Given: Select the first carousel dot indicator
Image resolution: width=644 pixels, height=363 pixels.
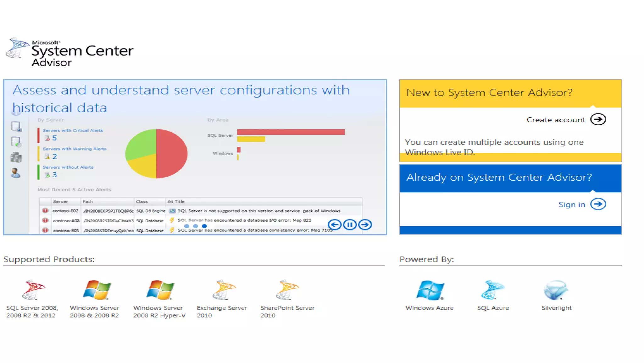Looking at the screenshot, I should click(x=186, y=226).
